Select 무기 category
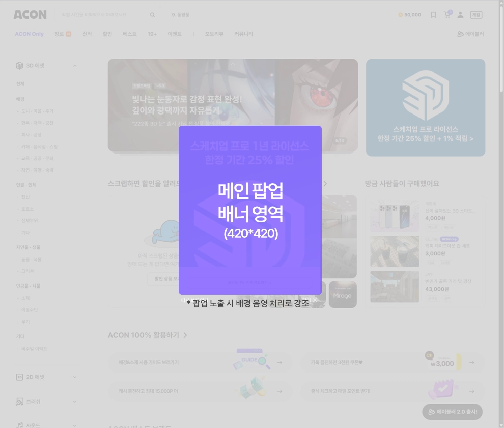The height and width of the screenshot is (428, 504). click(x=25, y=322)
